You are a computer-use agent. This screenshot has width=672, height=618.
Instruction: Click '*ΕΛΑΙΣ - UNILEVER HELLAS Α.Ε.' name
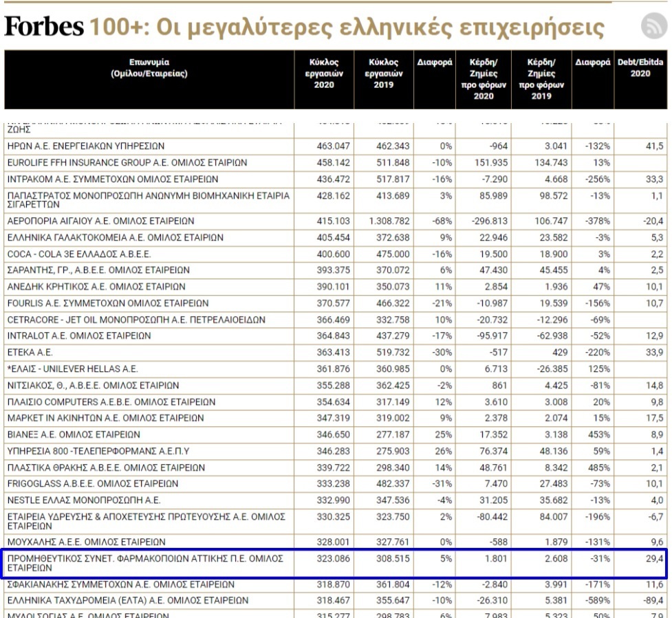tap(72, 369)
